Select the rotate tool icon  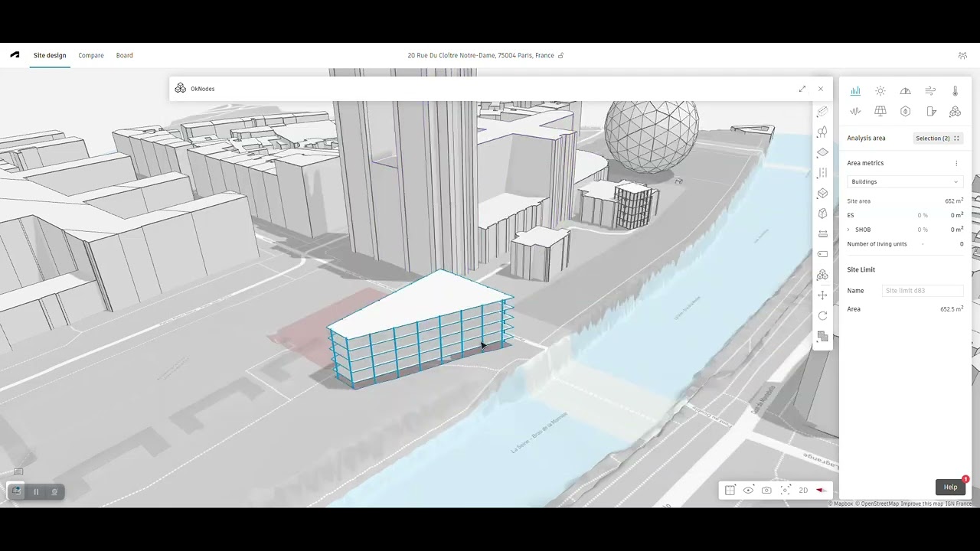[822, 315]
